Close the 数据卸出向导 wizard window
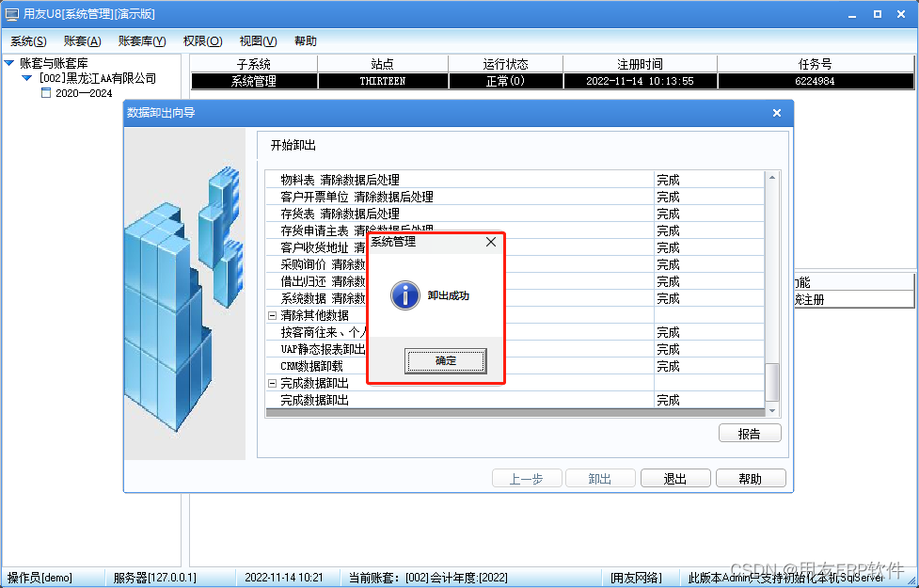Image resolution: width=919 pixels, height=588 pixels. (x=777, y=113)
